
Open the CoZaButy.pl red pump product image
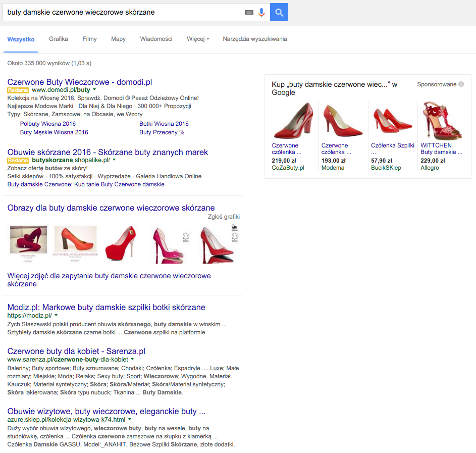[293, 121]
